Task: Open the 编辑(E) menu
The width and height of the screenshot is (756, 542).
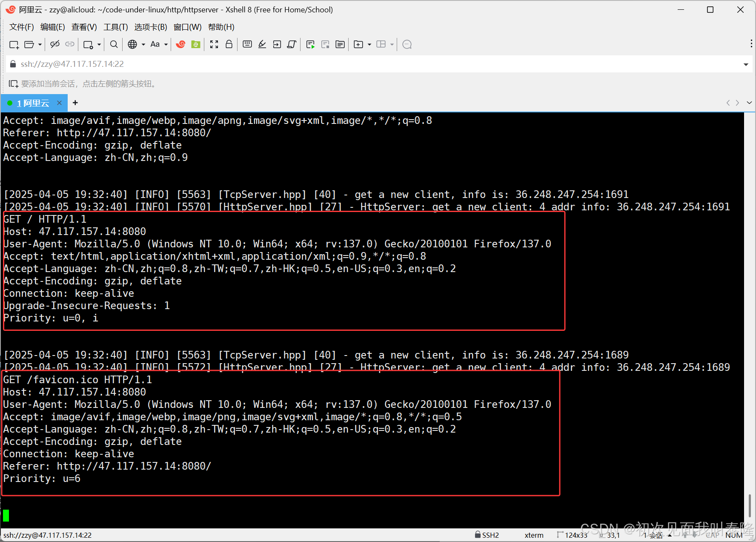Action: [53, 27]
